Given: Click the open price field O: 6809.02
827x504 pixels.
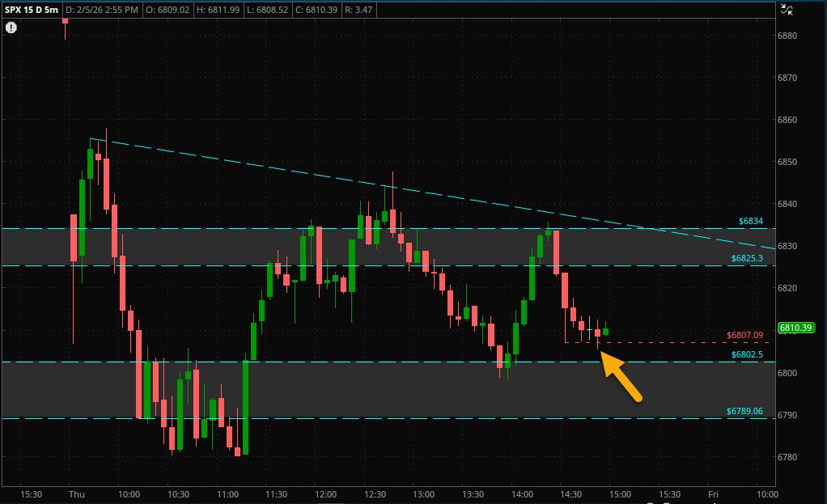Looking at the screenshot, I should 168,11.
